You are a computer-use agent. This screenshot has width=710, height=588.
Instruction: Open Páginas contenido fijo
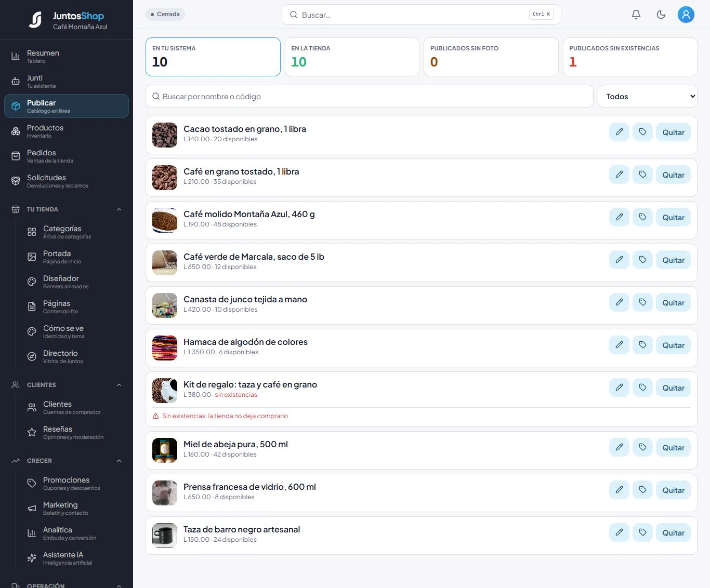click(x=75, y=306)
